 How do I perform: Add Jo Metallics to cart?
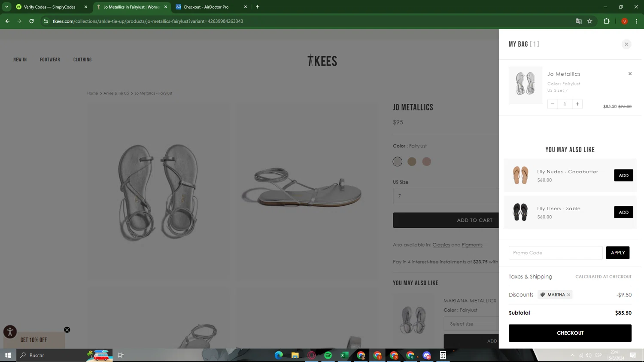click(446, 220)
